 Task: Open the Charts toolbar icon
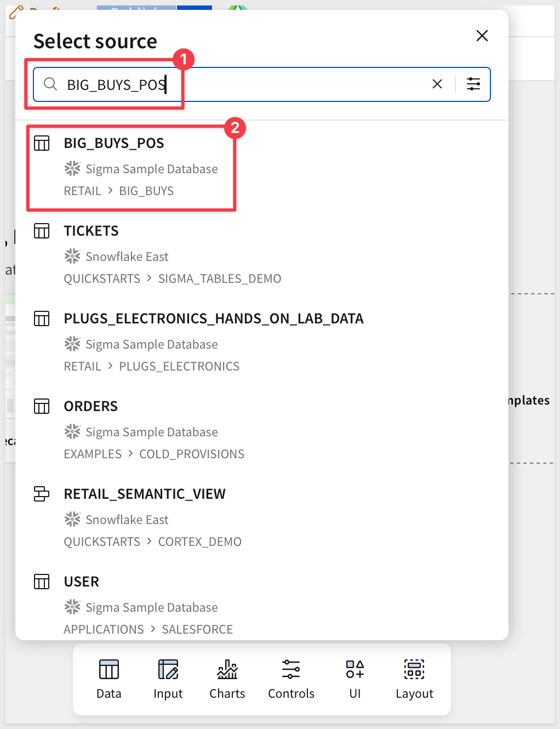coord(227,680)
